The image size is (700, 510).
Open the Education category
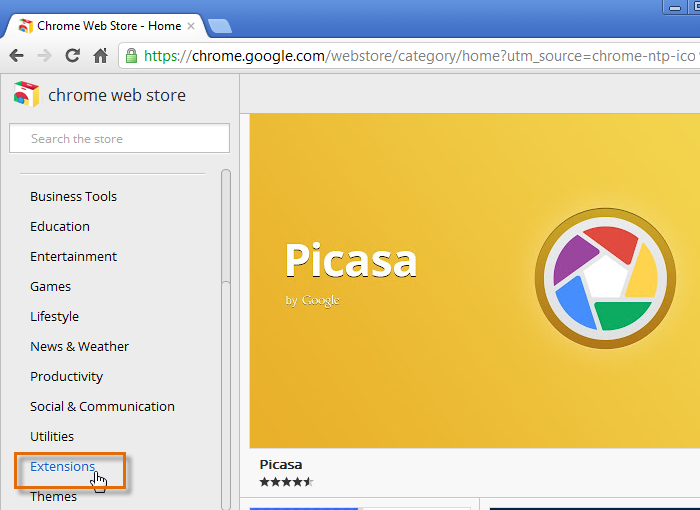click(60, 226)
